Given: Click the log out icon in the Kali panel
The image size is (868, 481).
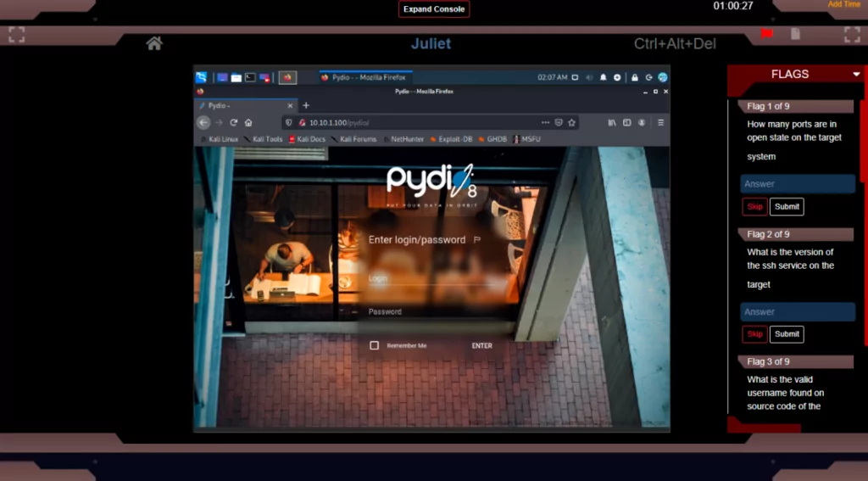Looking at the screenshot, I should click(x=648, y=77).
